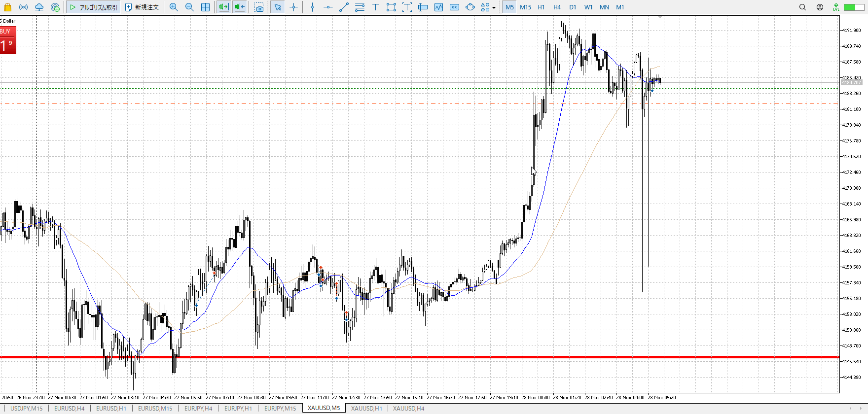
Task: Pick the Trendline drawing tool
Action: click(344, 7)
